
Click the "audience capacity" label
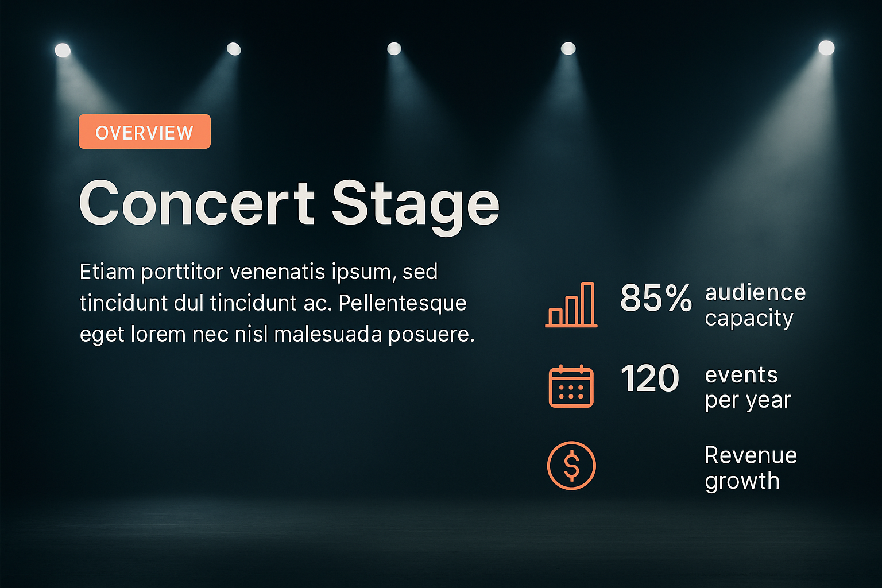click(755, 305)
